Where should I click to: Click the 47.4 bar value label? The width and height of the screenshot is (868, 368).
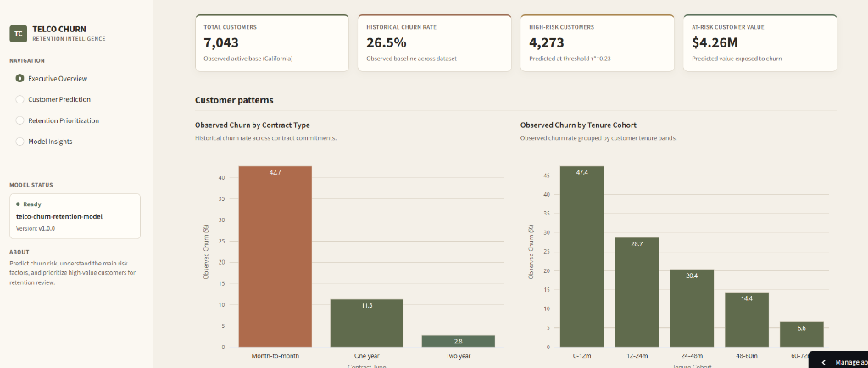click(581, 173)
